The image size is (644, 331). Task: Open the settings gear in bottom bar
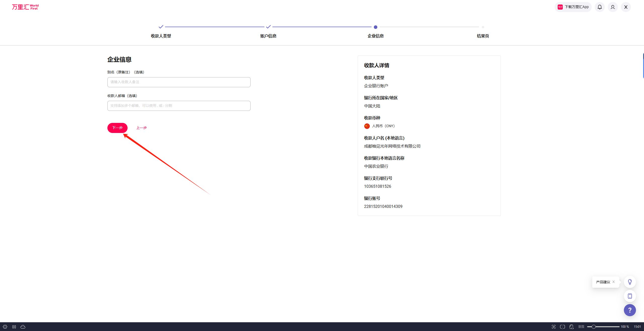click(5, 327)
